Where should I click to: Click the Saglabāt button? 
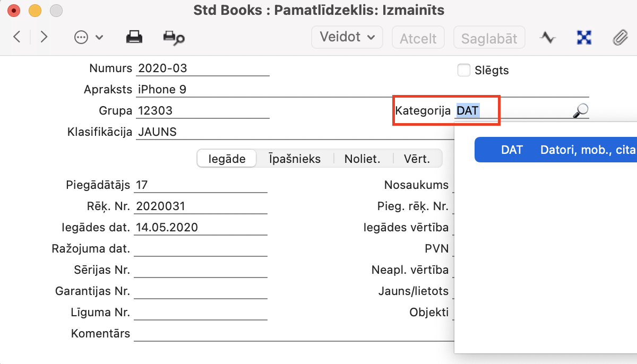(489, 38)
